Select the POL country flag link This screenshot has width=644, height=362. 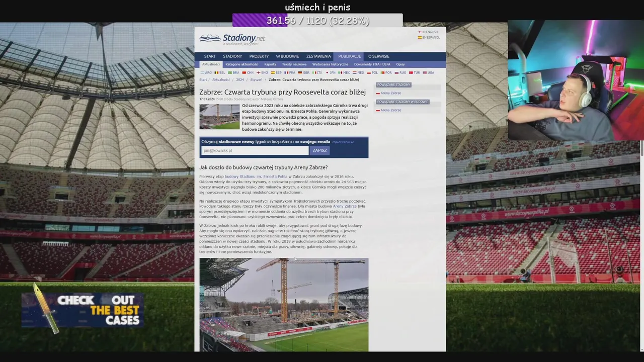pyautogui.click(x=372, y=72)
